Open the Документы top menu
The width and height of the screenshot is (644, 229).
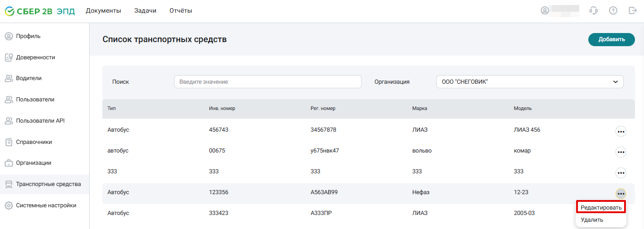(104, 11)
